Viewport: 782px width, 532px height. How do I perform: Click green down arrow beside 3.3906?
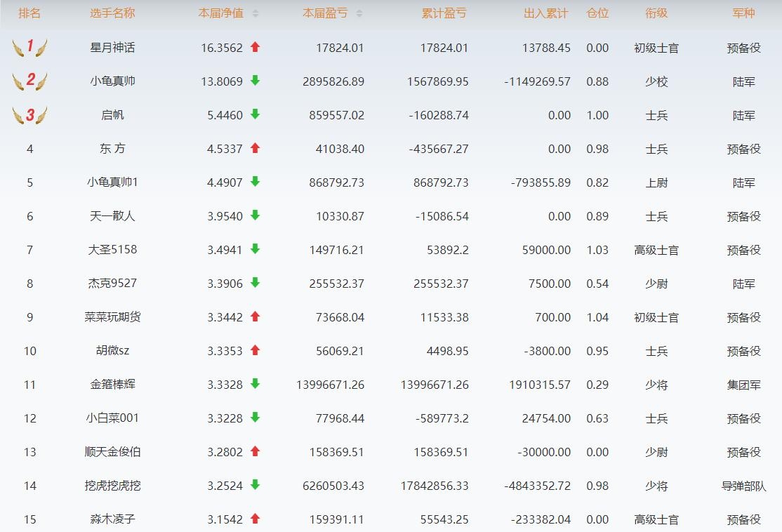click(256, 283)
